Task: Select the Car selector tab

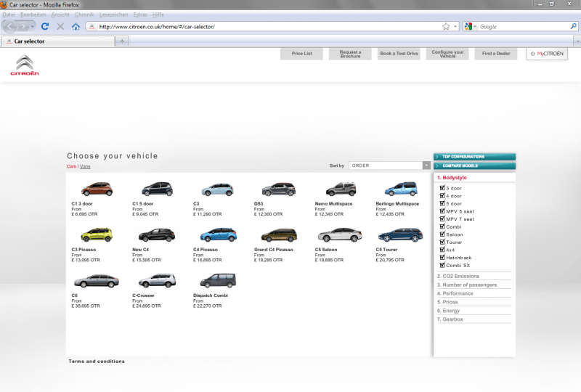Action: tap(58, 41)
